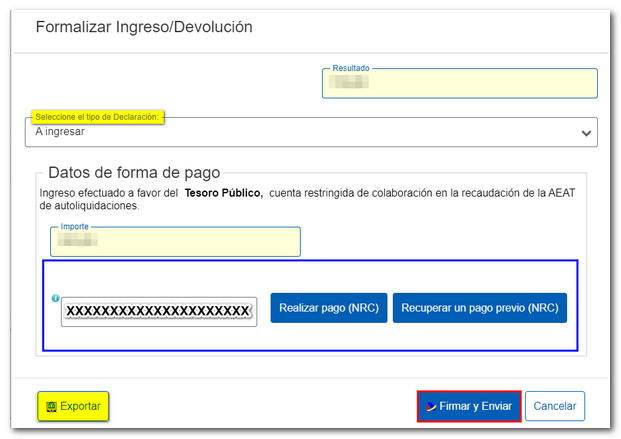Click 'Tesoro Público,' bold text
The image size is (621, 439).
pyautogui.click(x=224, y=193)
